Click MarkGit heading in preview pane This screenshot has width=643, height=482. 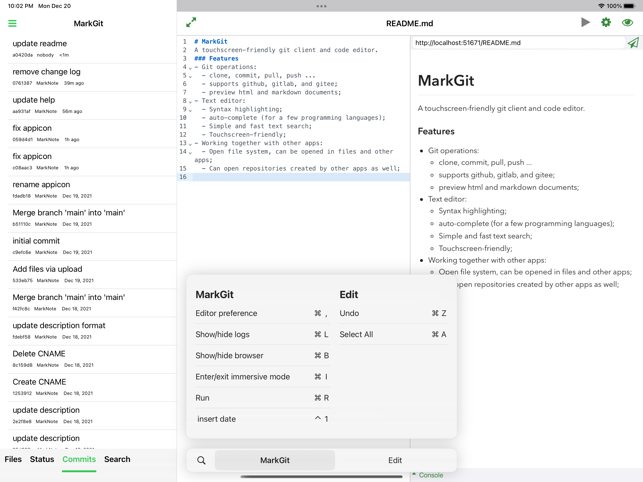pyautogui.click(x=446, y=80)
